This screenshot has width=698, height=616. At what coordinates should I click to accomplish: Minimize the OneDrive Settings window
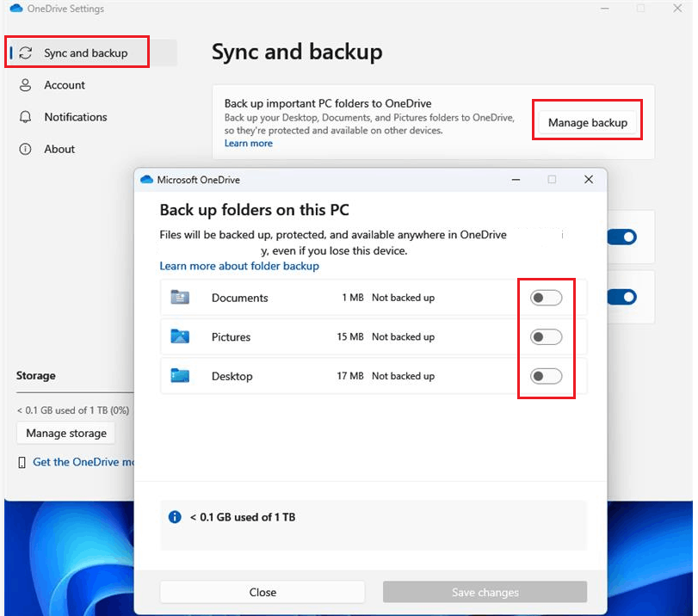604,9
